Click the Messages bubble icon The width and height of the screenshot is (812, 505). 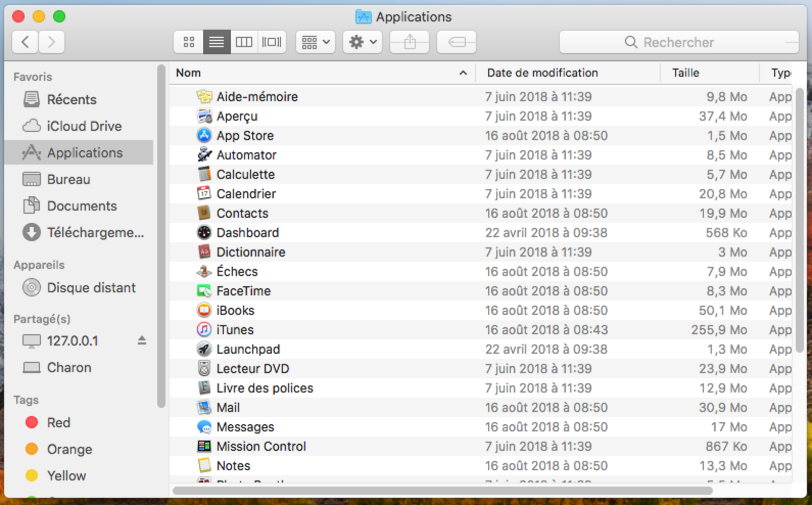tap(204, 427)
